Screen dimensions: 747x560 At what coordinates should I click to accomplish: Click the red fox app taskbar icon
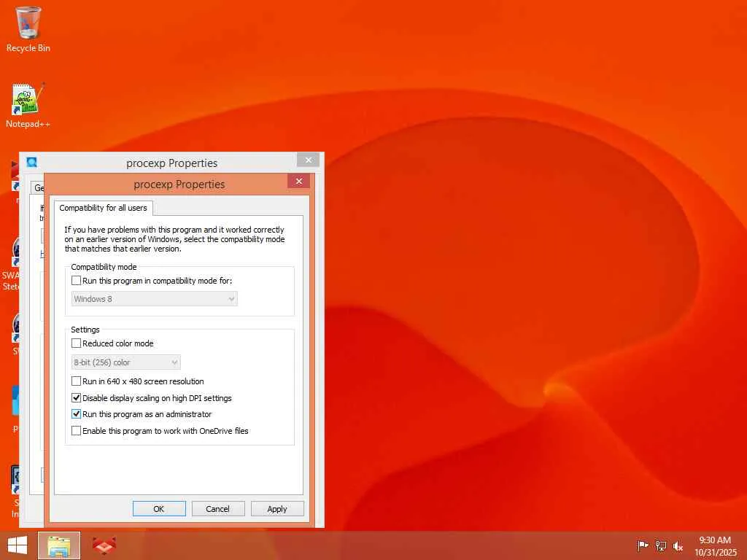(104, 545)
